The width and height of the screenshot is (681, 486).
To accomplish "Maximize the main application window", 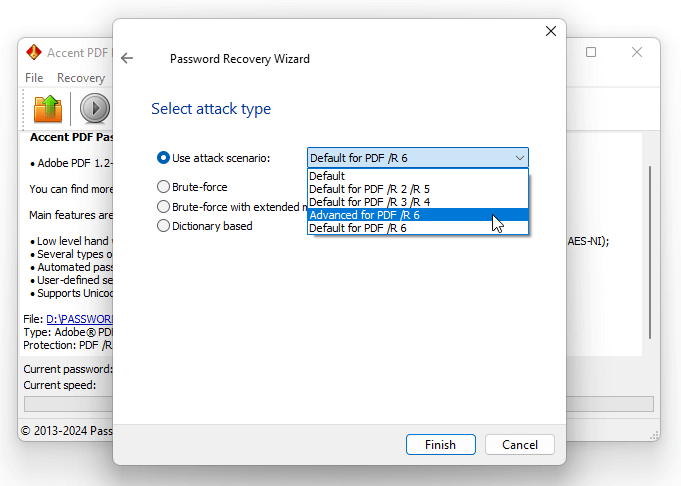I will point(591,52).
